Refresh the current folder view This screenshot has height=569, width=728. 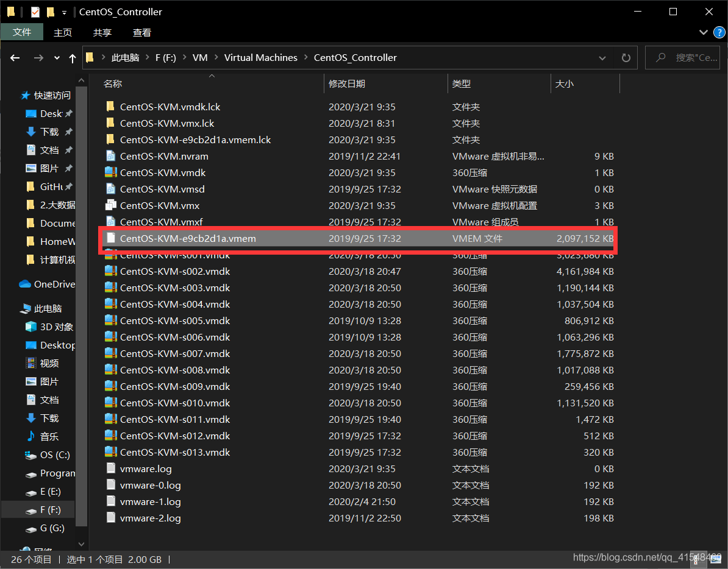(626, 58)
